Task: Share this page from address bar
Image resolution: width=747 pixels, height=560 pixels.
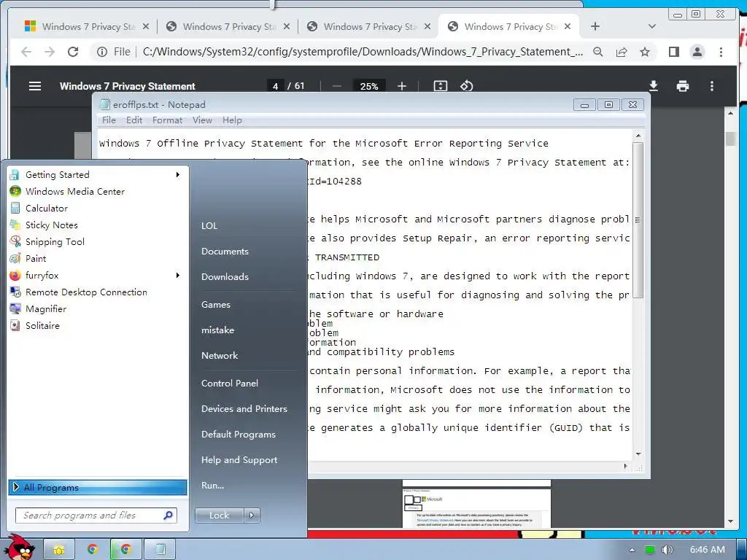Action: 622,52
